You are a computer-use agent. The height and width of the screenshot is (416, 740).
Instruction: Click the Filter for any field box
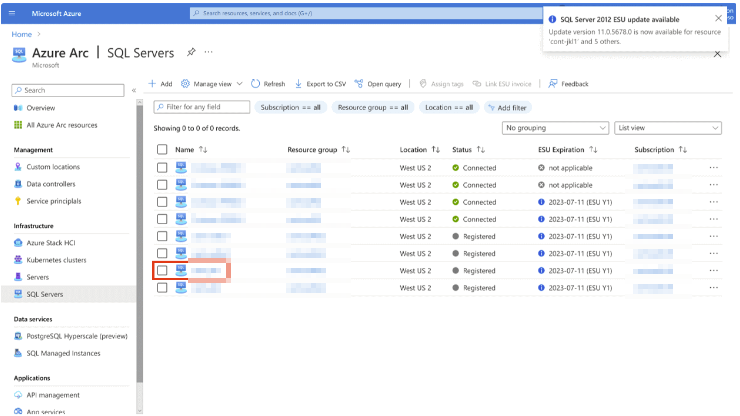(x=202, y=107)
